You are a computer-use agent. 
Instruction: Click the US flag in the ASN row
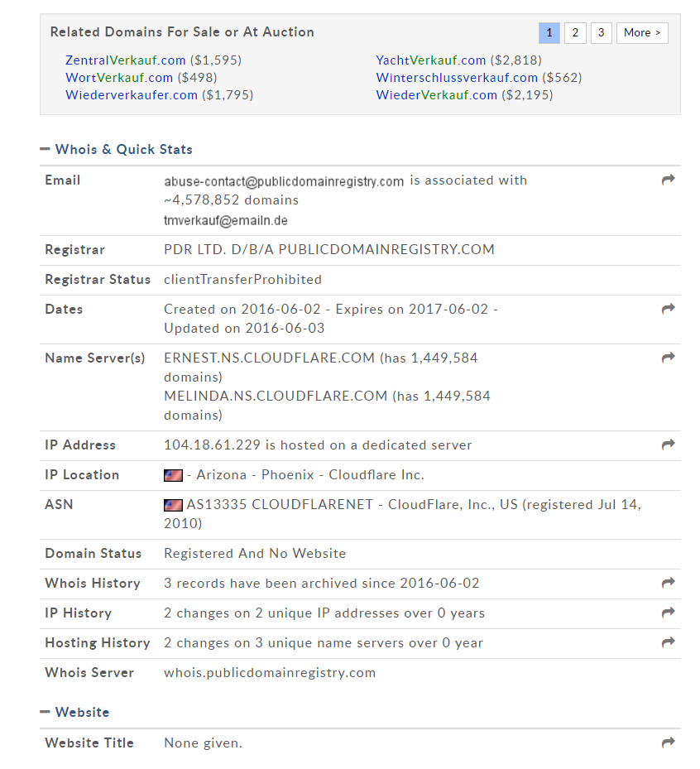[173, 505]
